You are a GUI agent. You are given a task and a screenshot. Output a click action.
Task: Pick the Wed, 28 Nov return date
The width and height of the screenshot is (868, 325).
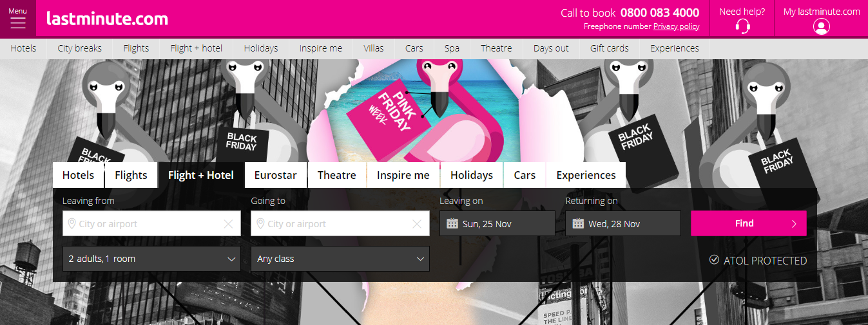click(x=623, y=223)
